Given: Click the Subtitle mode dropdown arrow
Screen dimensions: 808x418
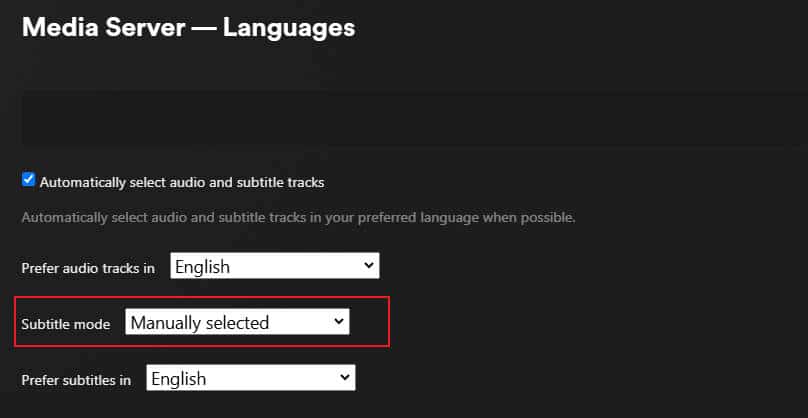Looking at the screenshot, I should (339, 322).
